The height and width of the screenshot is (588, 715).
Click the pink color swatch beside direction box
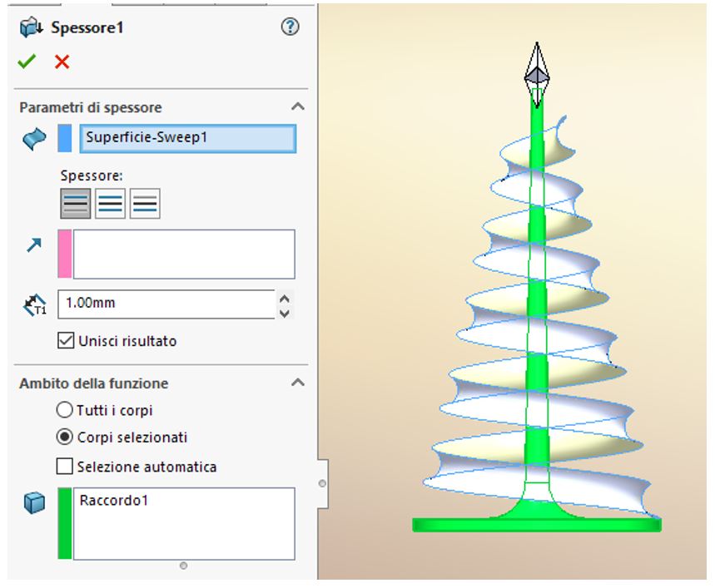click(x=65, y=254)
